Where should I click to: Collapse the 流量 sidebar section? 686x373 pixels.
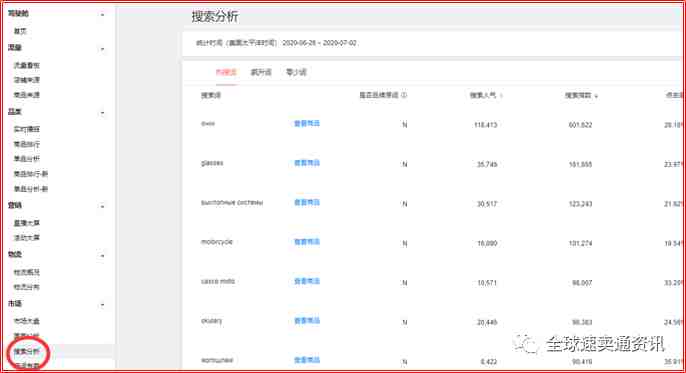[102, 49]
